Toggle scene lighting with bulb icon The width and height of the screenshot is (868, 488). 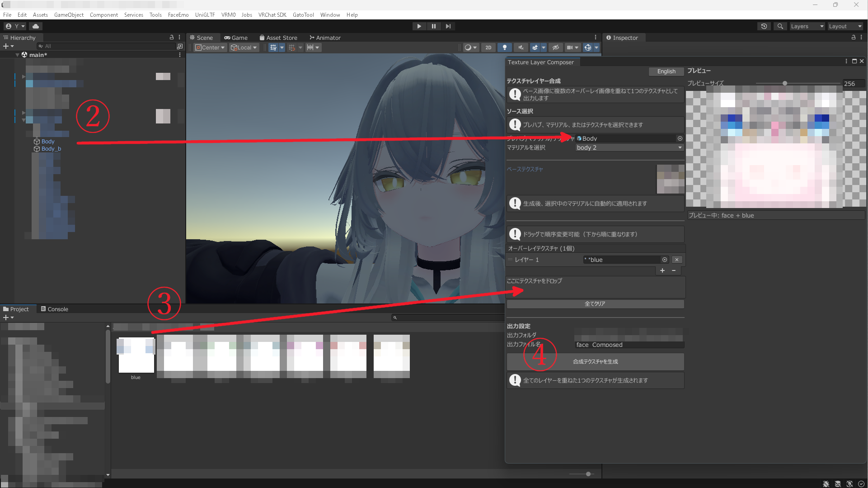pyautogui.click(x=505, y=47)
